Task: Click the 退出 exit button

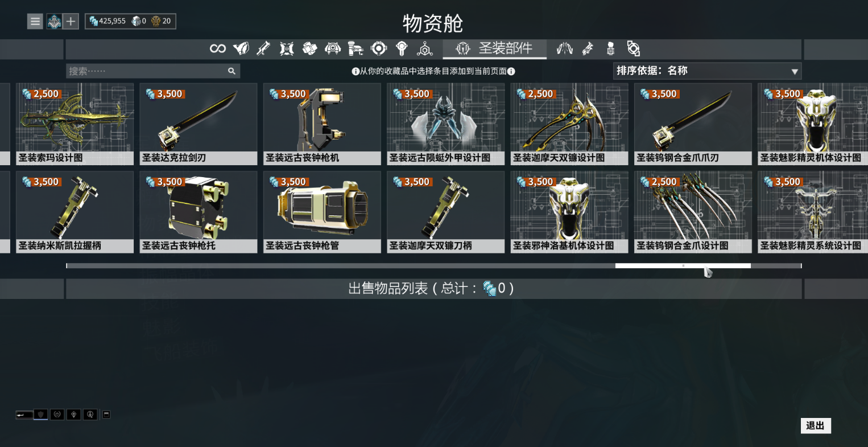Action: 816,426
